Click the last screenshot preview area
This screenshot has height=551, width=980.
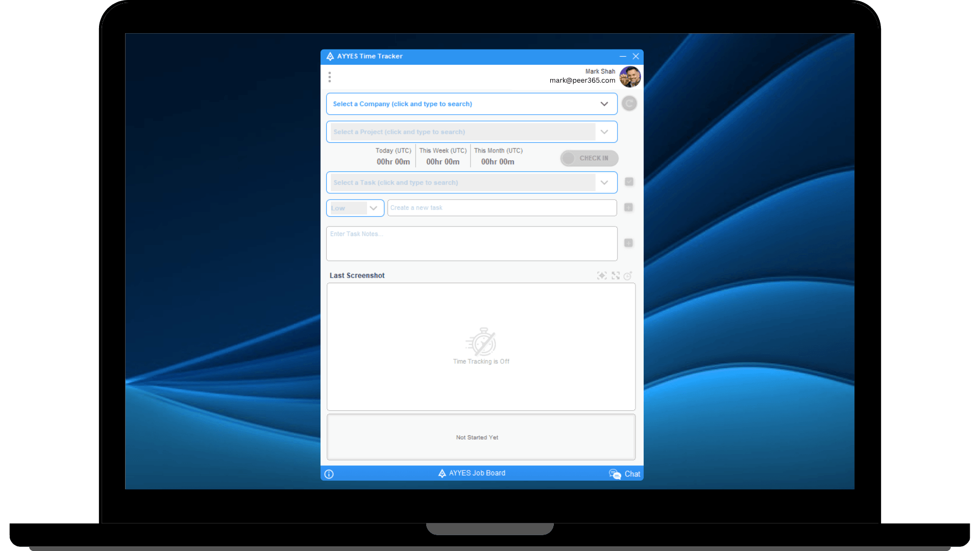point(481,347)
